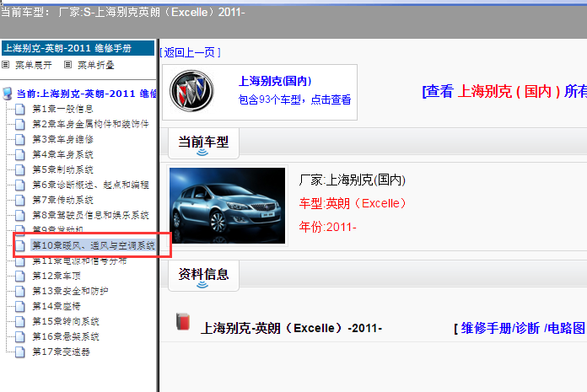Image resolution: width=587 pixels, height=392 pixels.
Task: Click document icon for 第13章安全和防护
Action: [x=20, y=292]
